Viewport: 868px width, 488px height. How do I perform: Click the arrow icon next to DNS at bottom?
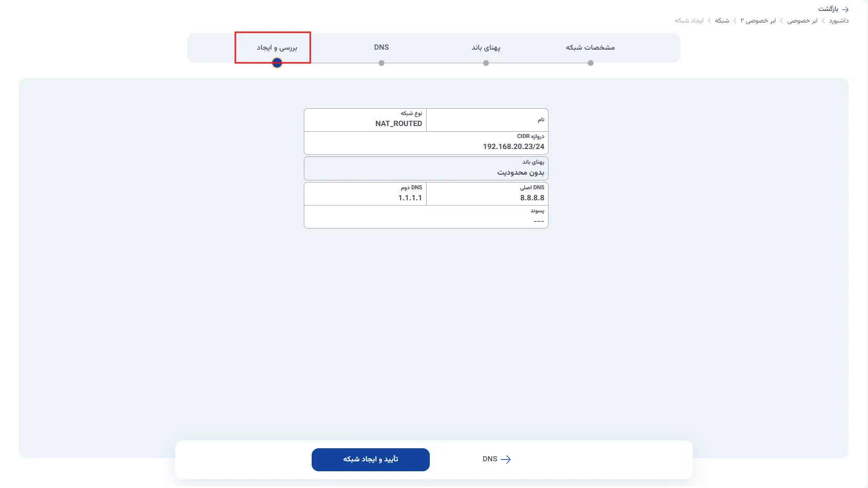(506, 459)
